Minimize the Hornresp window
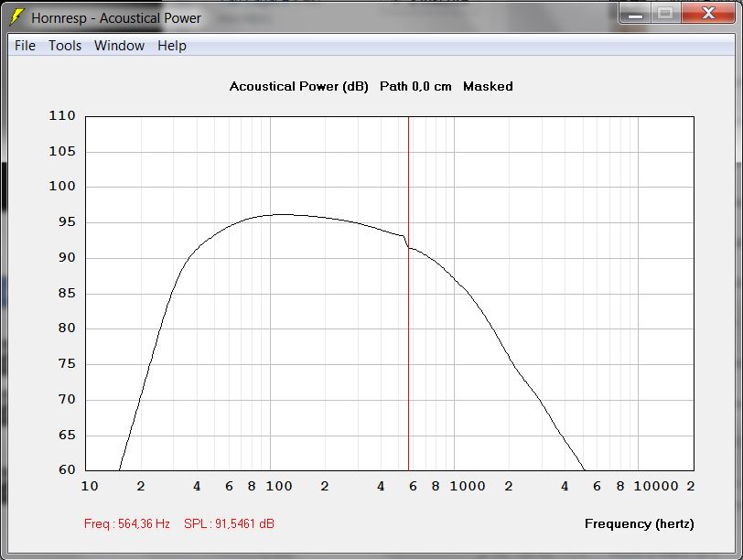The width and height of the screenshot is (743, 560). 635,14
